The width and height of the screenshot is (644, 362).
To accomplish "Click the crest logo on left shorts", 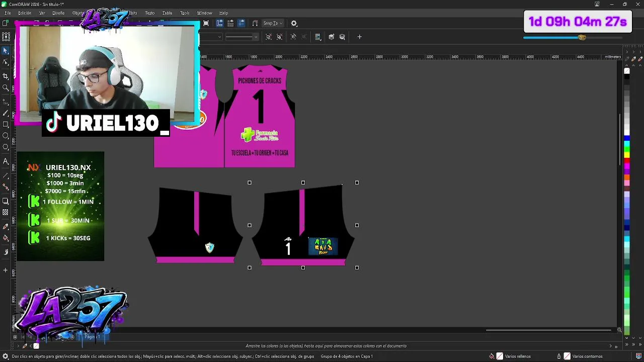I will [210, 247].
